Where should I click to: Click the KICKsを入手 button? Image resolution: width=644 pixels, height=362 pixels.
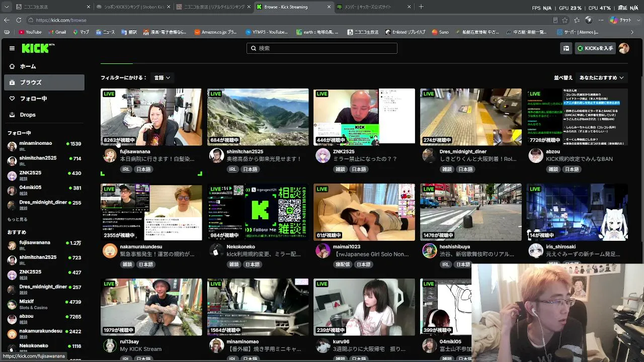click(x=595, y=48)
